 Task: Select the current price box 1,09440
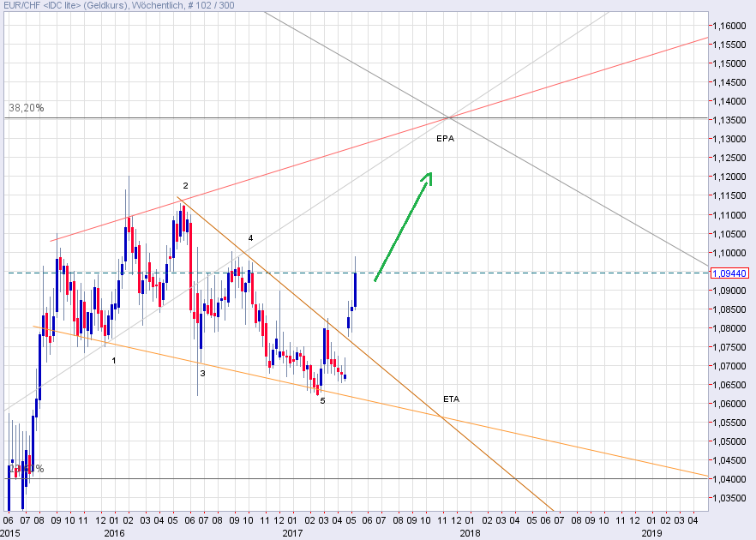(729, 273)
